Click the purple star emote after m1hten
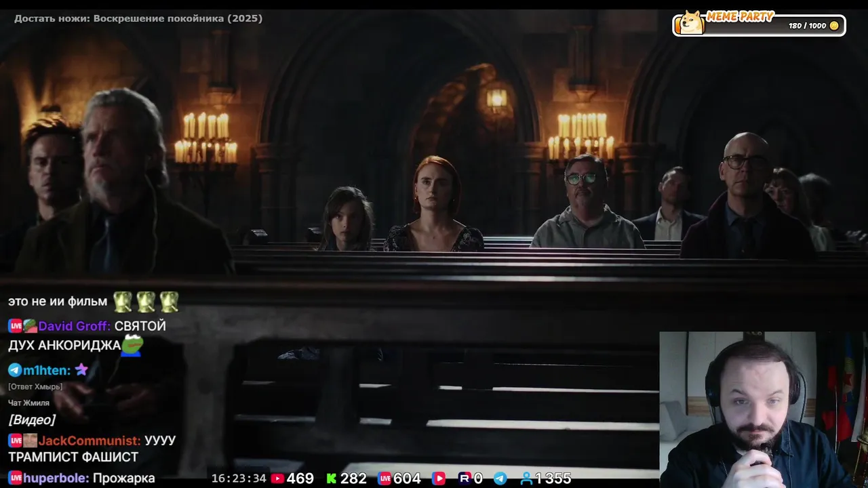The image size is (868, 488). (x=81, y=369)
